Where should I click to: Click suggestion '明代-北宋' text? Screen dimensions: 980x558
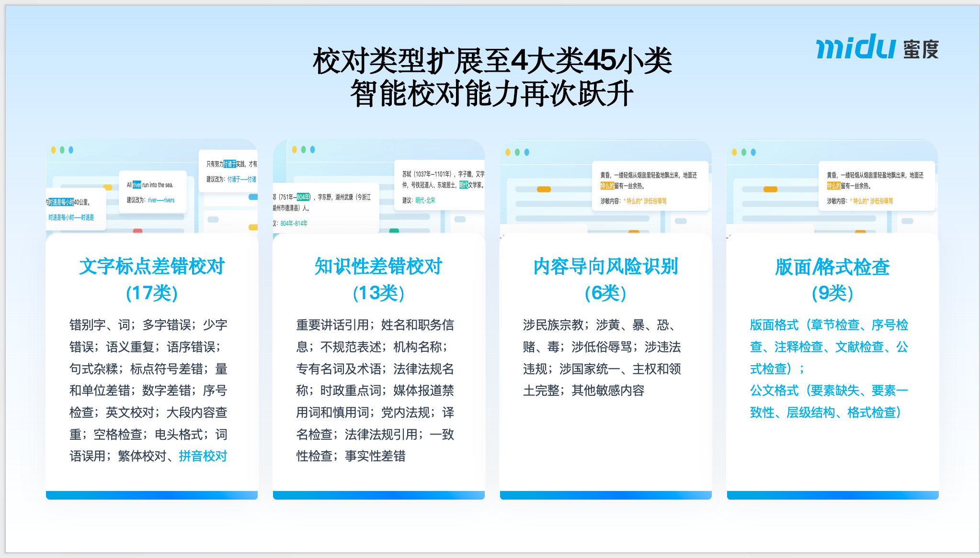click(x=425, y=201)
